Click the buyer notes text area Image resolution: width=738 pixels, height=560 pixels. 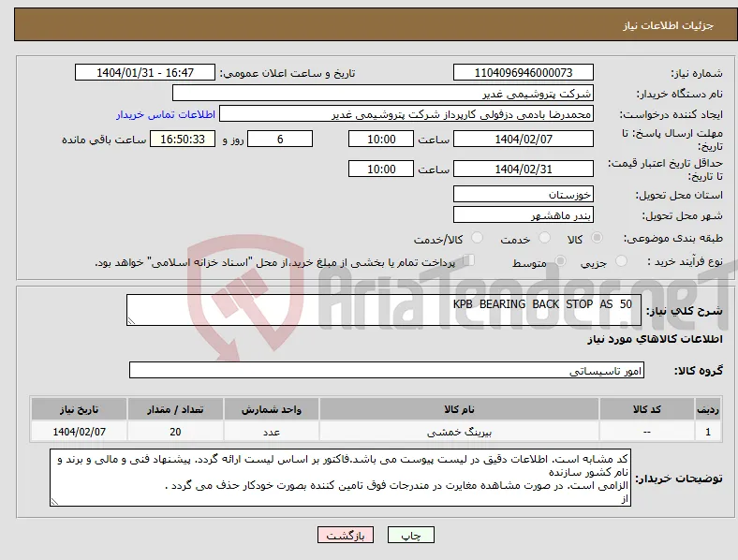(x=340, y=479)
